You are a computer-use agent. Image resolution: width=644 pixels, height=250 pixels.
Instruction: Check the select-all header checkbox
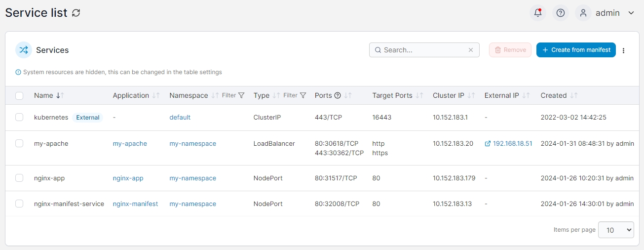point(19,96)
